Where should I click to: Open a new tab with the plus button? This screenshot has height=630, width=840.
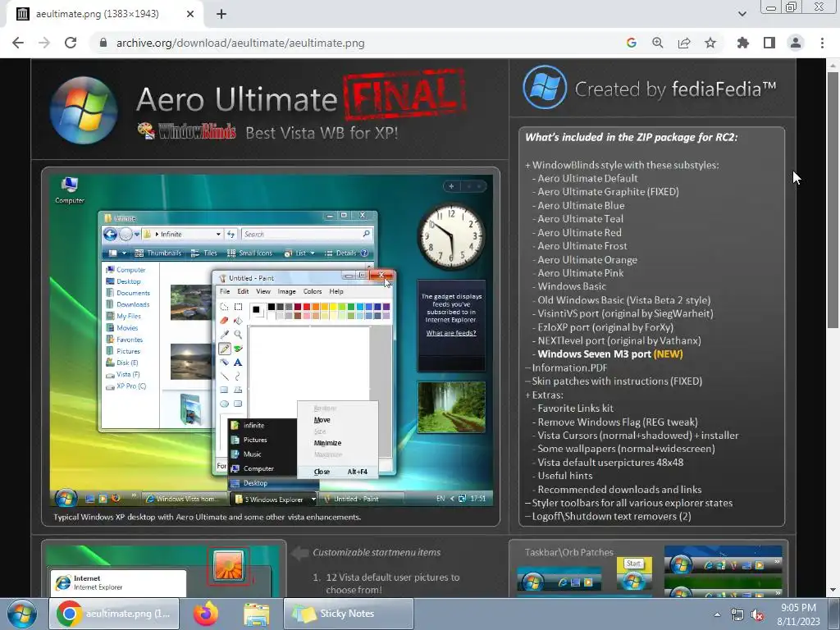[221, 14]
